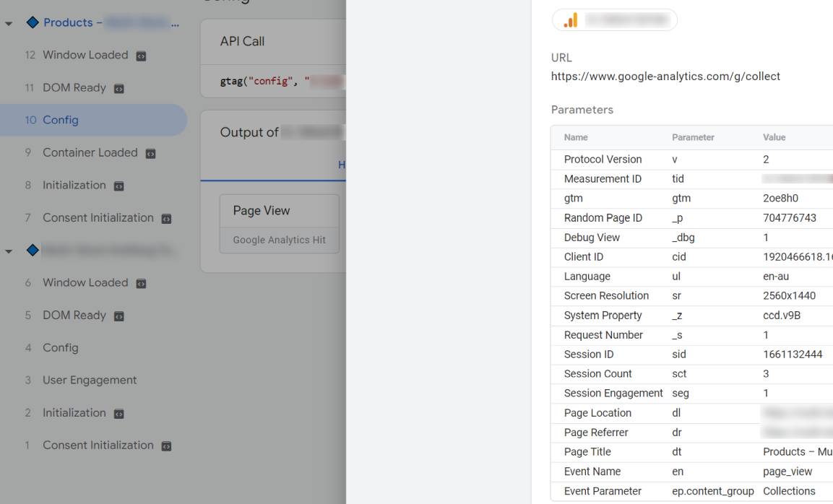The height and width of the screenshot is (504, 833).
Task: Click the Random Page ID value 704776743
Action: [x=790, y=218]
